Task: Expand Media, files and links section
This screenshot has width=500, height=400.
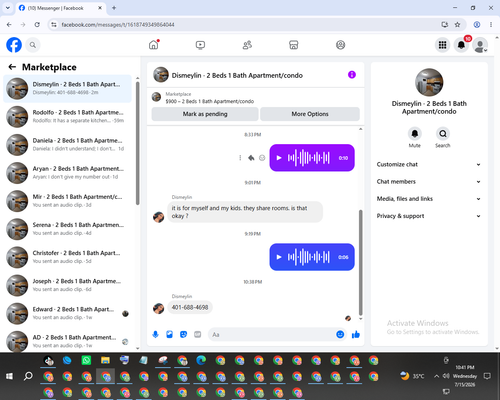Action: click(x=429, y=199)
